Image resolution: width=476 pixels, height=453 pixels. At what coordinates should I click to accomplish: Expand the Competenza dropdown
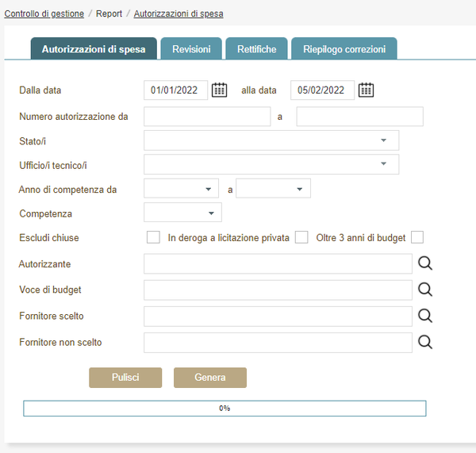(x=182, y=213)
